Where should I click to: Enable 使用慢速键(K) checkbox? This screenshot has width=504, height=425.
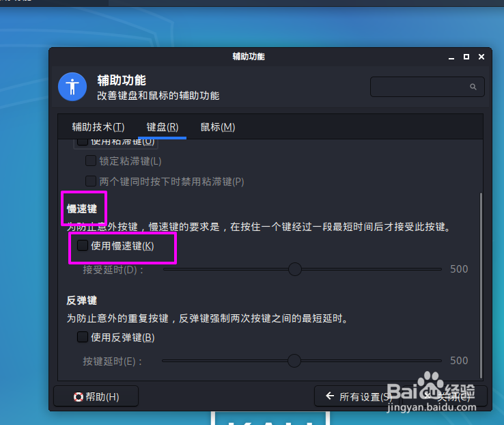click(x=83, y=245)
